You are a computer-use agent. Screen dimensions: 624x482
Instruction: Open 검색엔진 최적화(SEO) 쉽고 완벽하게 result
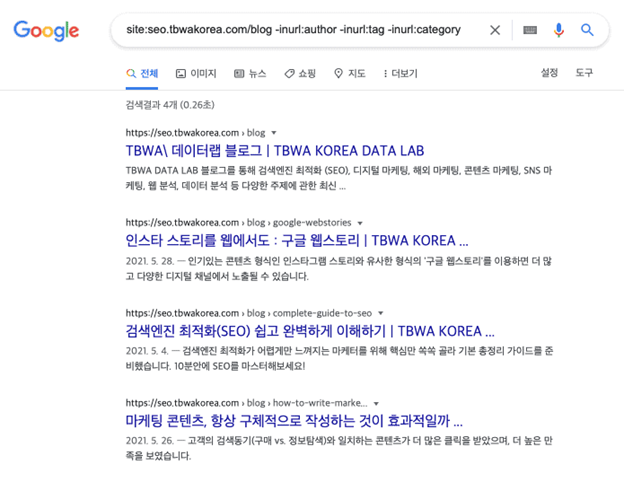[310, 331]
